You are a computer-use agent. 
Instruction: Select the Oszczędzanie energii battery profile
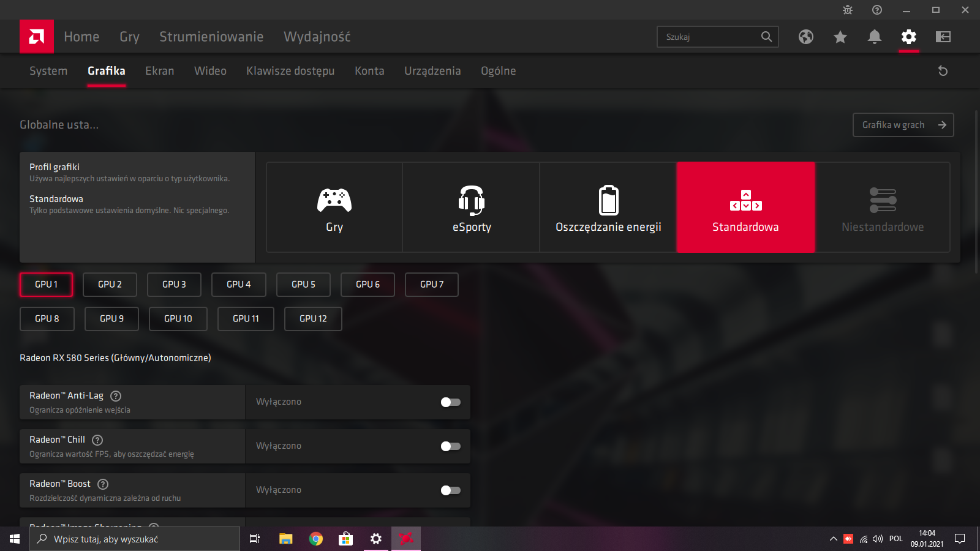(x=608, y=207)
